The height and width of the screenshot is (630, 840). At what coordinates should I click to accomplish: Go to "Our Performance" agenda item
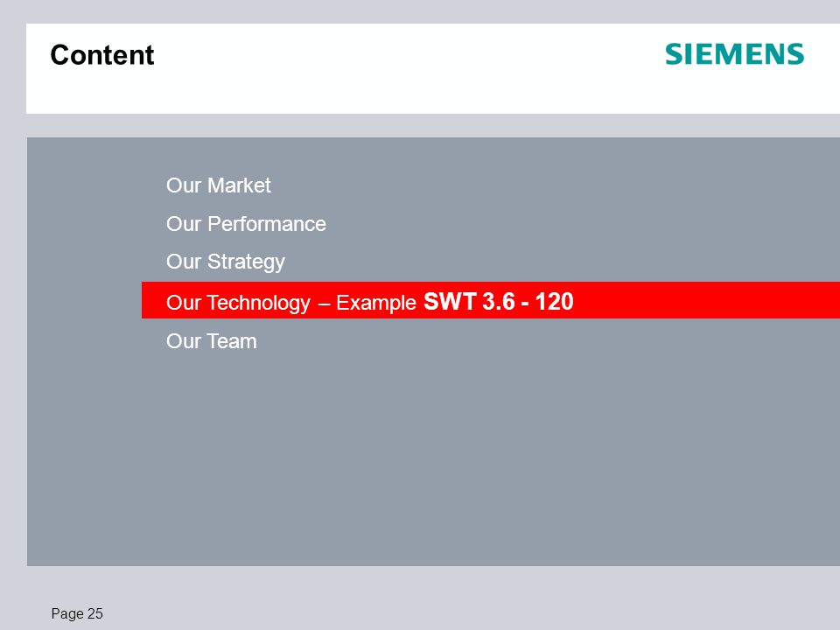246,224
